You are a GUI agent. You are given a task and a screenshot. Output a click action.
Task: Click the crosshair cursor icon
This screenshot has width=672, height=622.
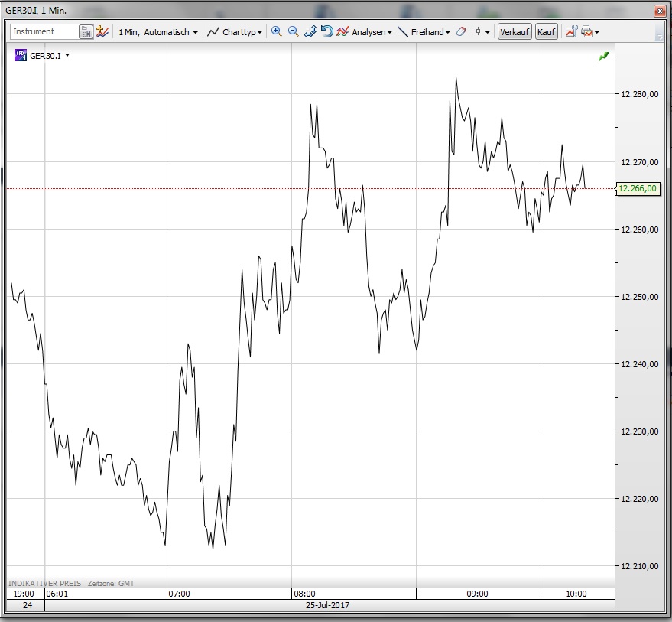[x=479, y=31]
